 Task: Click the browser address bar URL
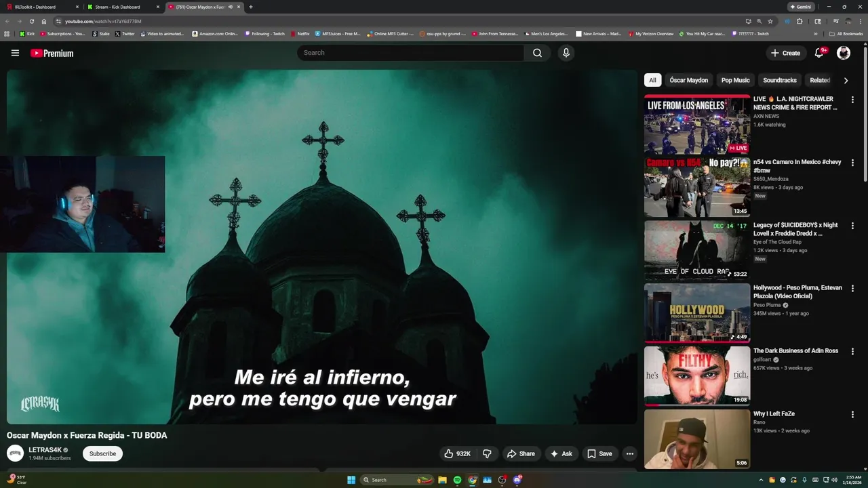[103, 21]
